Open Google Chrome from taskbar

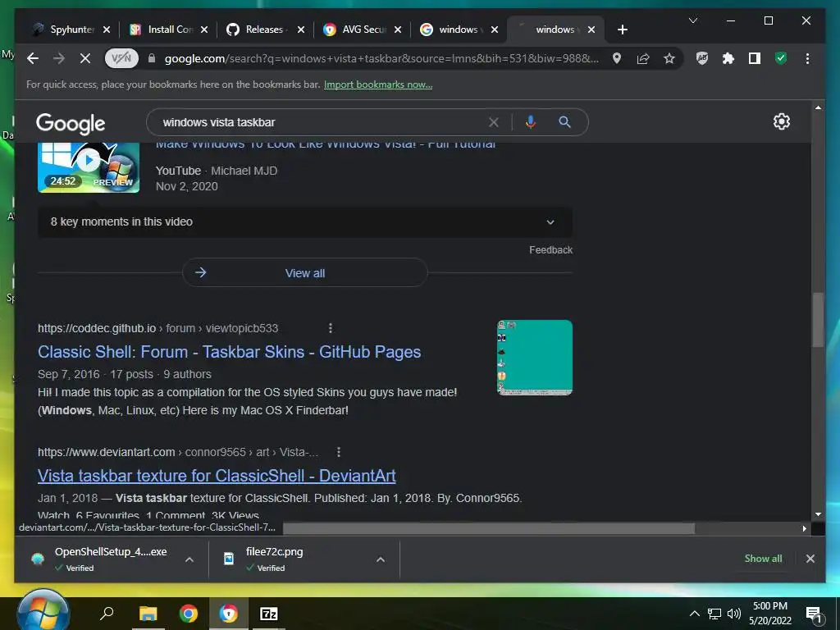point(189,613)
